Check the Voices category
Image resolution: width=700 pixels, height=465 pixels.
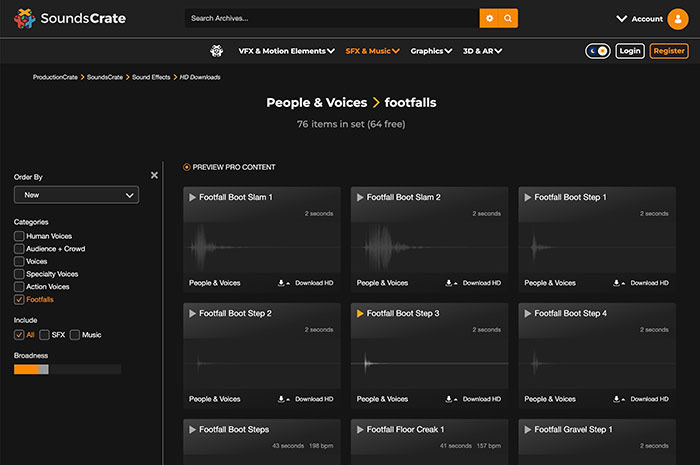pos(19,261)
